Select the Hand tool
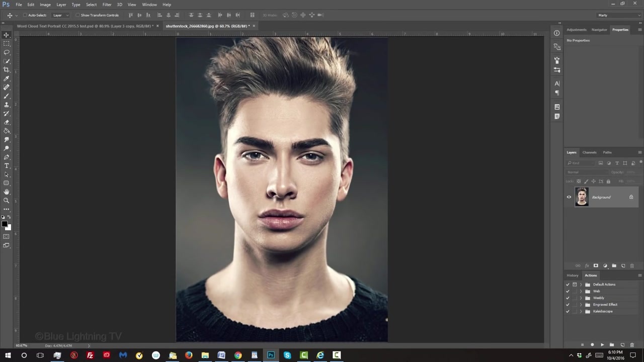Screen dimensions: 644x362 coord(7,192)
